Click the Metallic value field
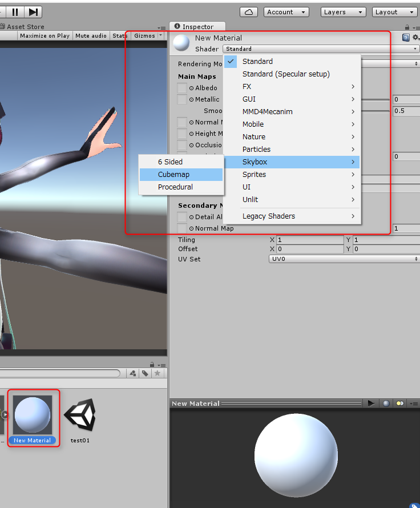 click(x=406, y=99)
